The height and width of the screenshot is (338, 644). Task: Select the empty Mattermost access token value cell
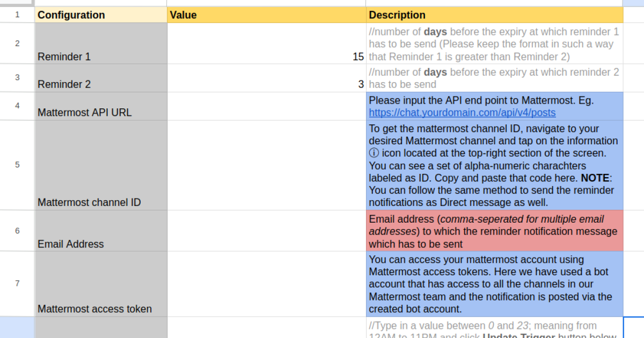[x=266, y=284]
